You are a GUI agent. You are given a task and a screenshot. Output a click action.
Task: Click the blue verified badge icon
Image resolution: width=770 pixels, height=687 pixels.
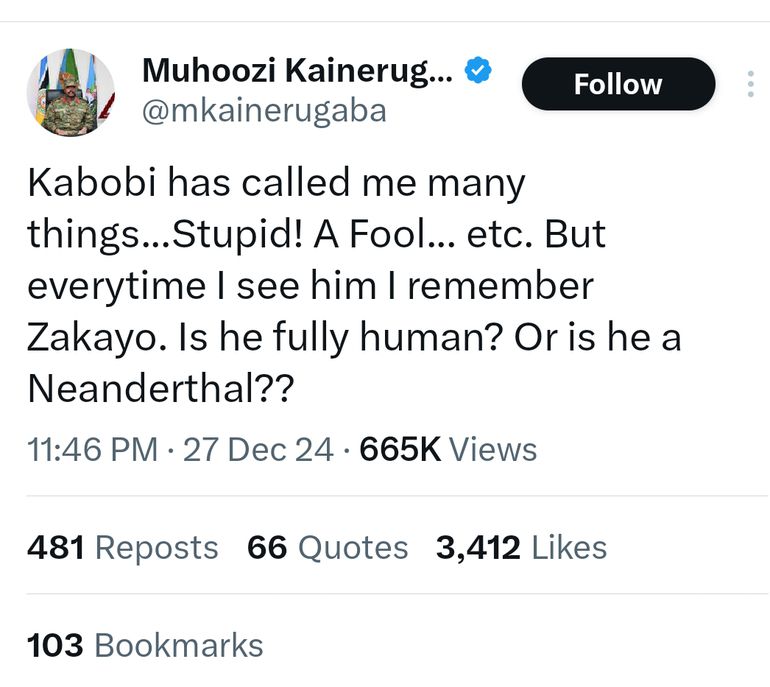(480, 71)
